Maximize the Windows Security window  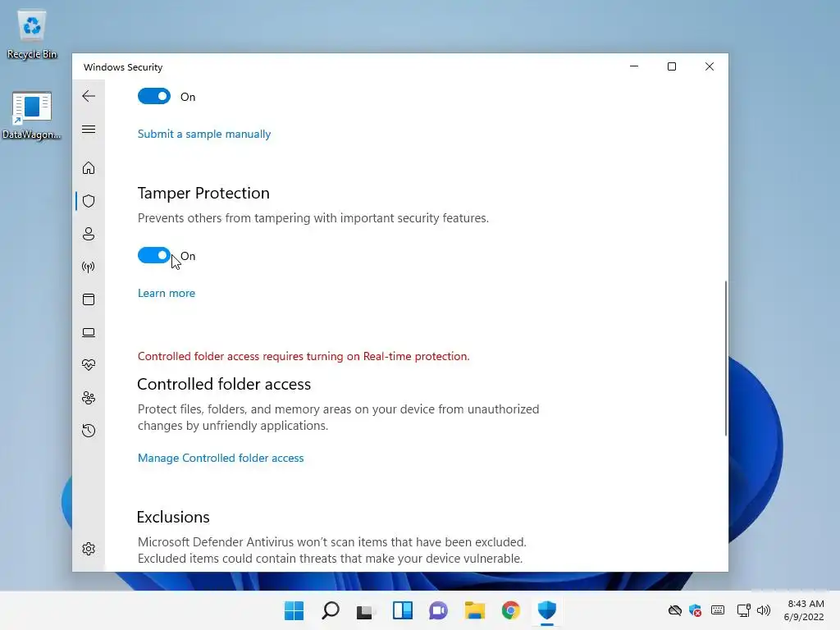click(672, 66)
